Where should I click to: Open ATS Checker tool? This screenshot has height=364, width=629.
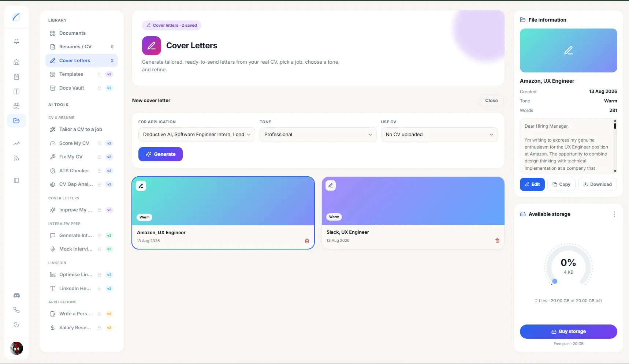coord(82,171)
